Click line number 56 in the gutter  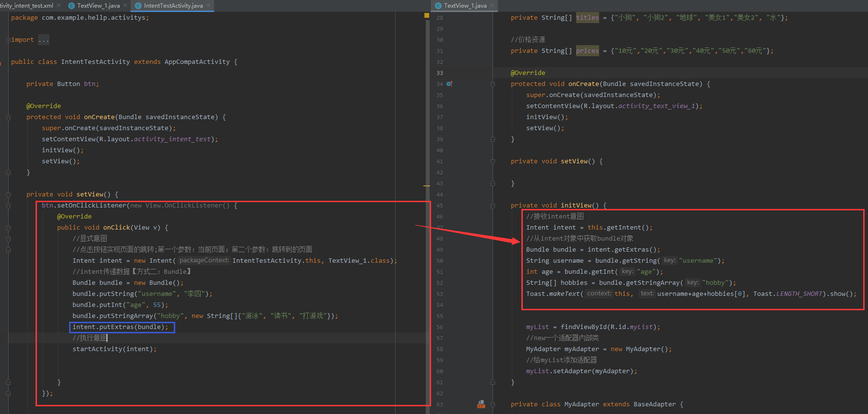(440, 327)
